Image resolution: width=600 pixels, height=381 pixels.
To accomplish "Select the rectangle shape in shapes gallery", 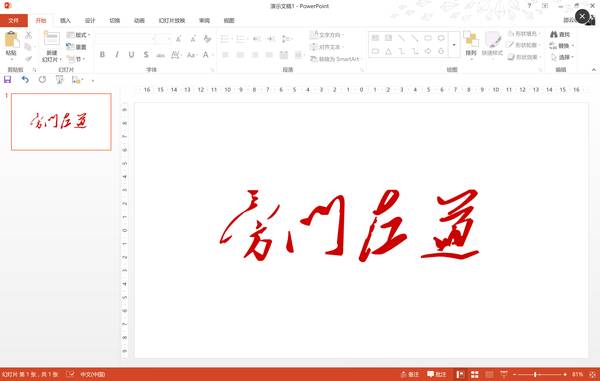I will pos(428,38).
